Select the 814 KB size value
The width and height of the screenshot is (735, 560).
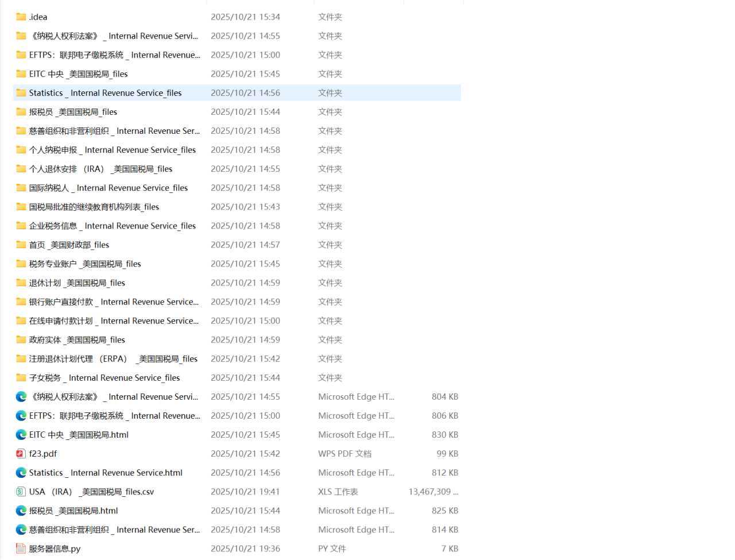pyautogui.click(x=445, y=529)
